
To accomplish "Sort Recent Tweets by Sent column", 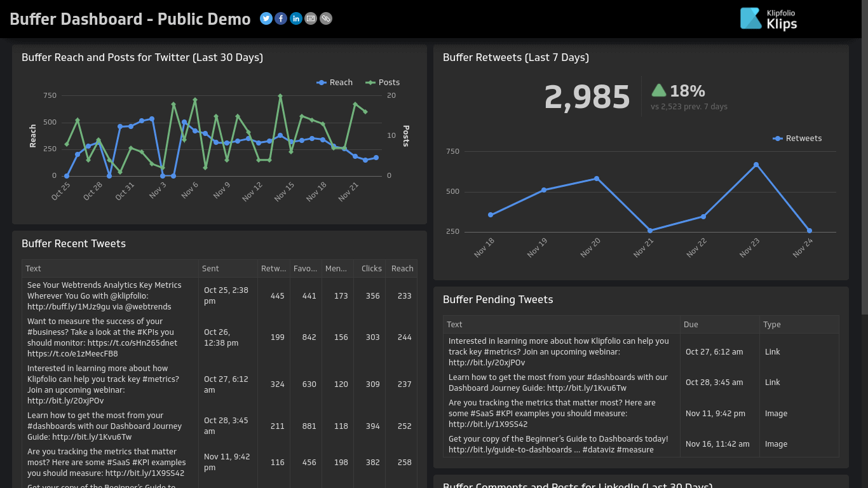I will (228, 269).
